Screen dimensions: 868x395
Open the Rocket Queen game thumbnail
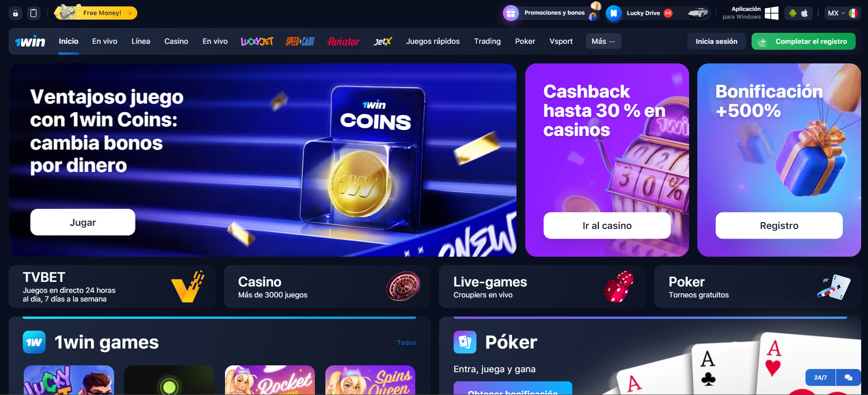(x=270, y=380)
